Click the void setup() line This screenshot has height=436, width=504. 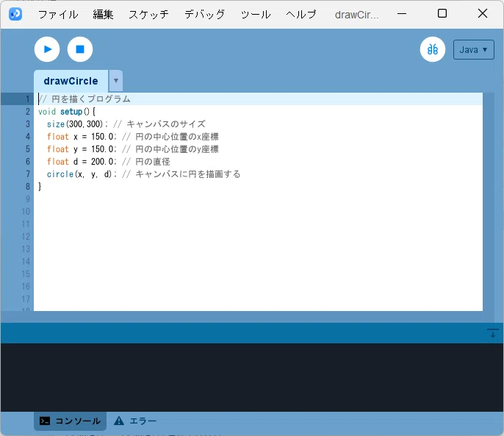[x=67, y=112]
